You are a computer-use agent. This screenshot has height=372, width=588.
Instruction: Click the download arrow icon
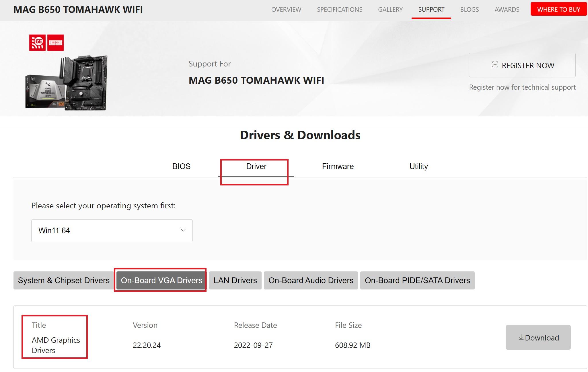(x=521, y=338)
